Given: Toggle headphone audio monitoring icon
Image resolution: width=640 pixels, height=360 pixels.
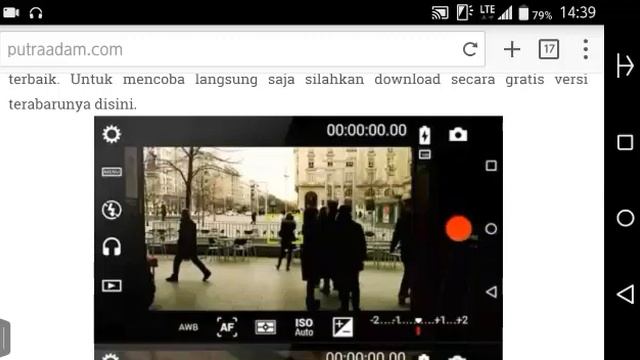Looking at the screenshot, I should (111, 247).
